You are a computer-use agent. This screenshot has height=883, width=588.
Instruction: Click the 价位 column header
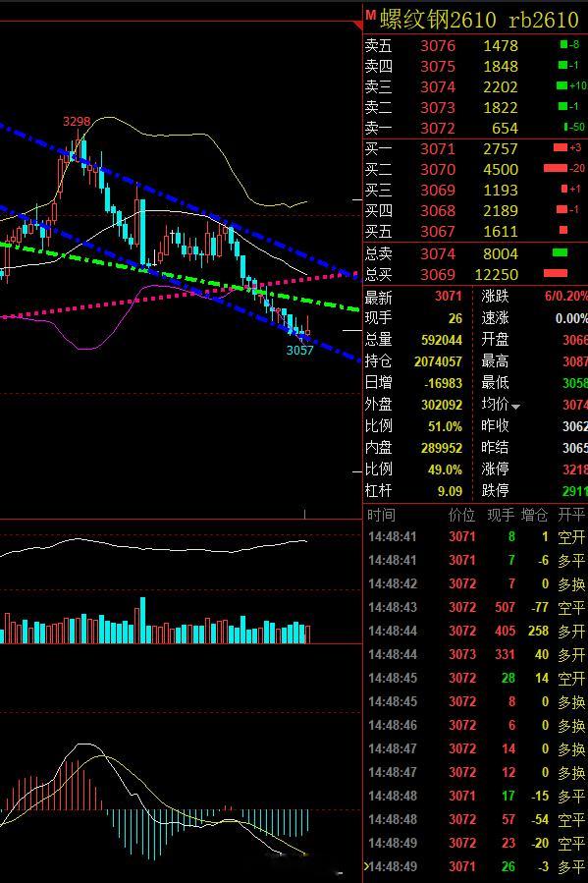(x=461, y=516)
